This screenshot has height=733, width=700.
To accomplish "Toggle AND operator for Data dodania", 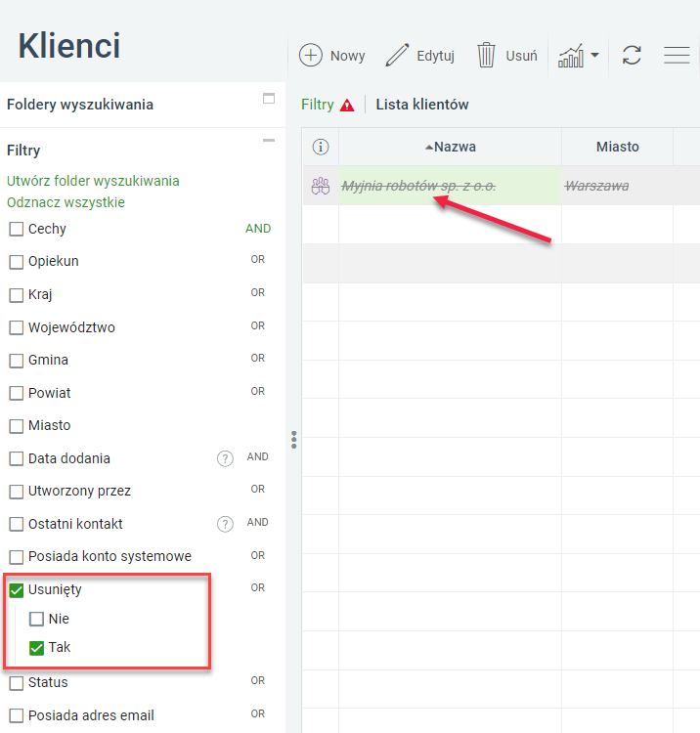I will tap(258, 456).
